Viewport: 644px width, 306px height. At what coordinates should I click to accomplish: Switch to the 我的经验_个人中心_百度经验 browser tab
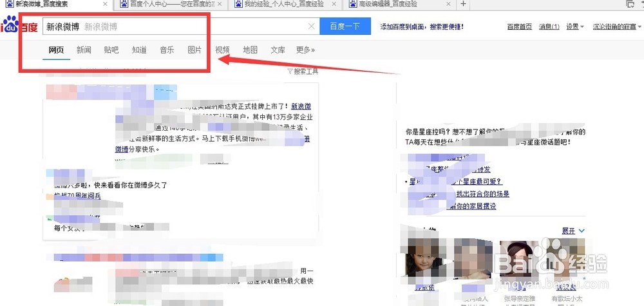coord(287,4)
